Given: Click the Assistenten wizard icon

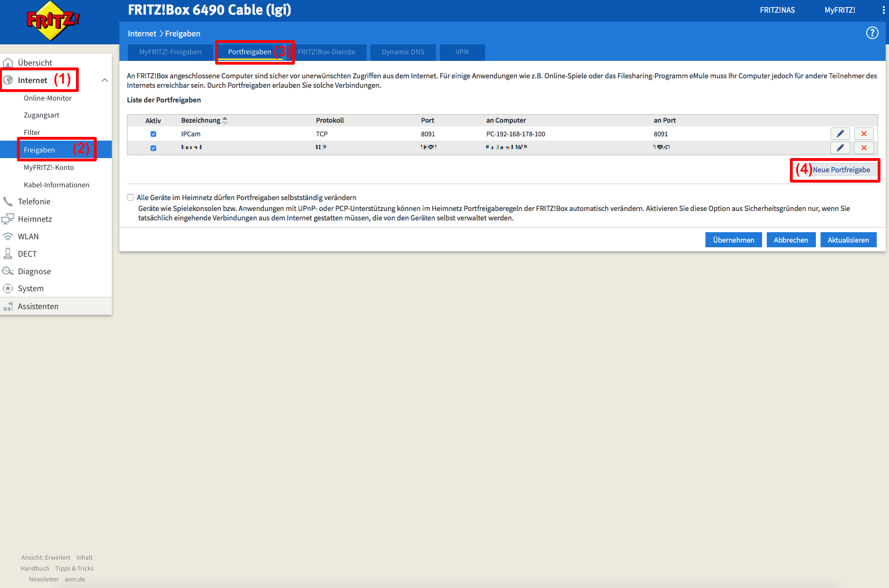Looking at the screenshot, I should (8, 306).
